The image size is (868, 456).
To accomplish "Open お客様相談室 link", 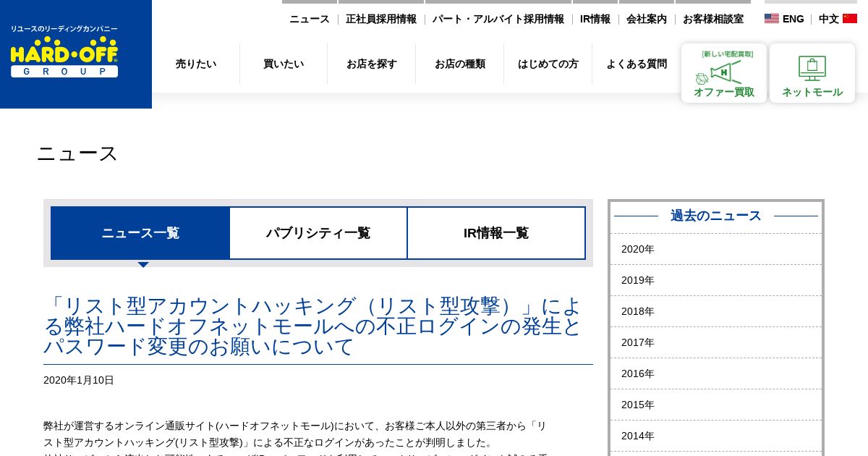I will [x=713, y=19].
